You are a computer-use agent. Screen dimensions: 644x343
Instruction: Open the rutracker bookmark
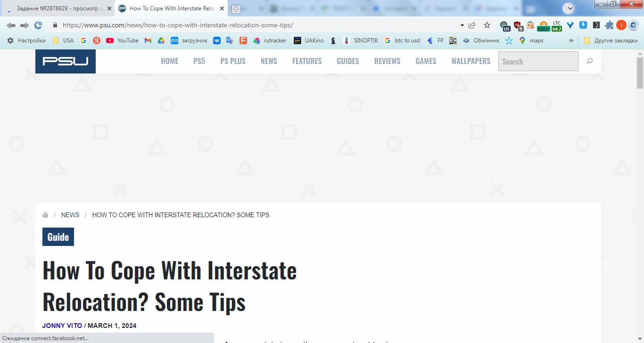270,41
